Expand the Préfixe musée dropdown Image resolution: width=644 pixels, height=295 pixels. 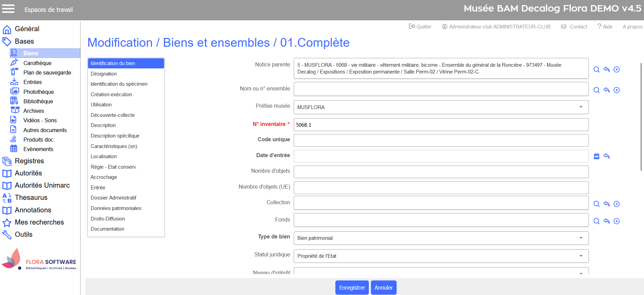coord(581,107)
